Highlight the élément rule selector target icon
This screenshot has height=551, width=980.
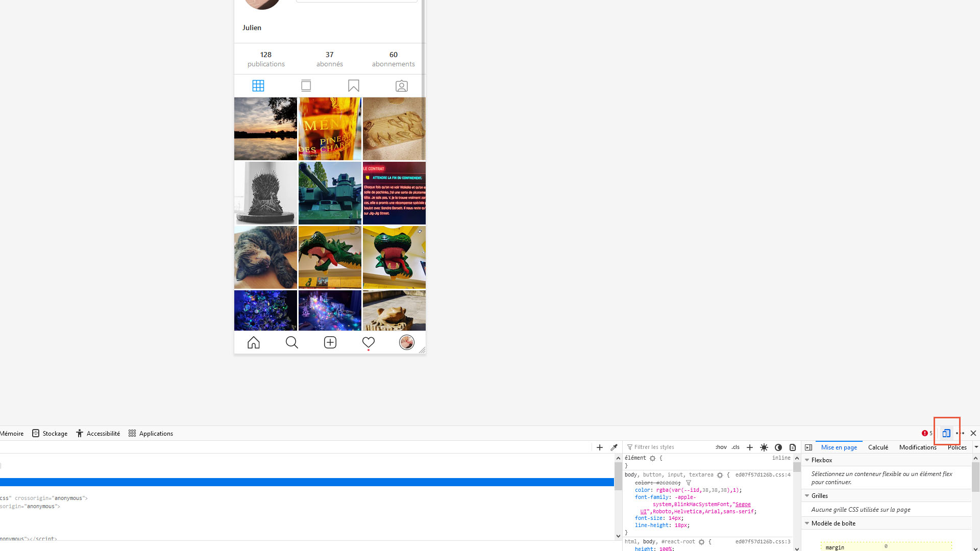[x=652, y=458]
